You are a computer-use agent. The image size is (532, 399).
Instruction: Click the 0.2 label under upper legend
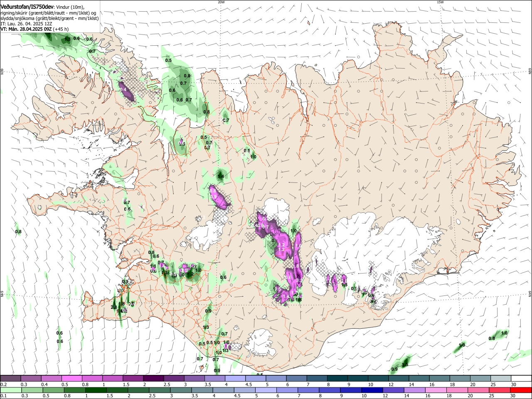pos(4,384)
